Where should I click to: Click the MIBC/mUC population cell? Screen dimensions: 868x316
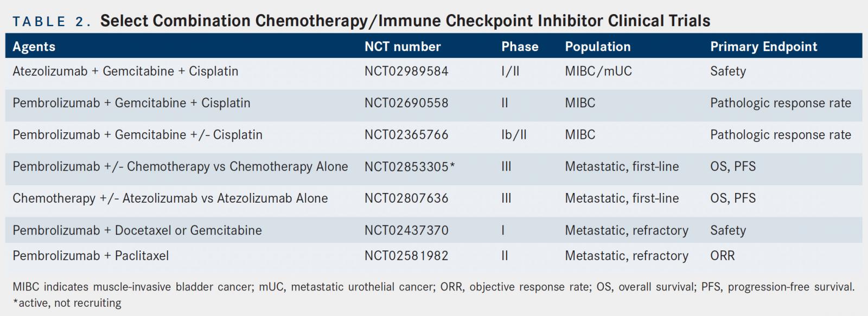point(598,71)
